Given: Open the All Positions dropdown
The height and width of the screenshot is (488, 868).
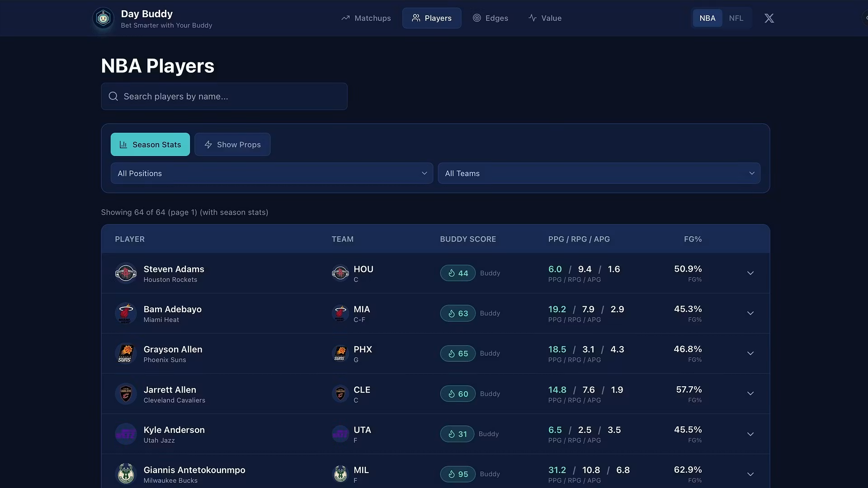Looking at the screenshot, I should coord(272,174).
